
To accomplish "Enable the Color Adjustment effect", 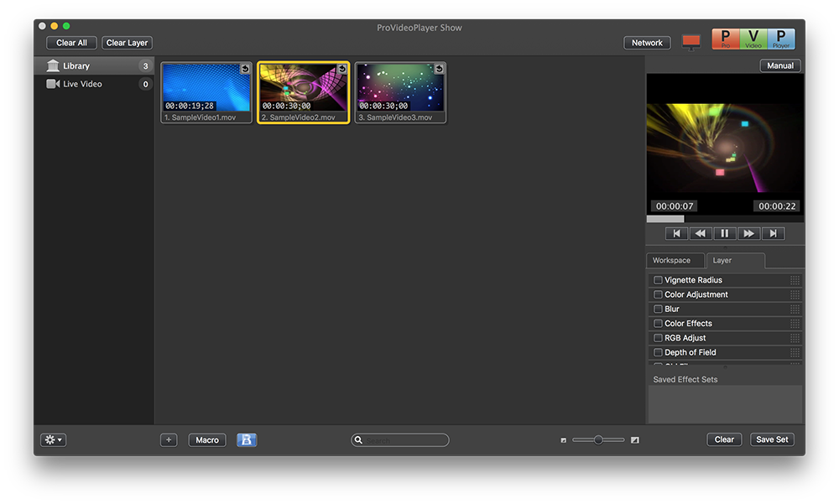I will point(658,294).
